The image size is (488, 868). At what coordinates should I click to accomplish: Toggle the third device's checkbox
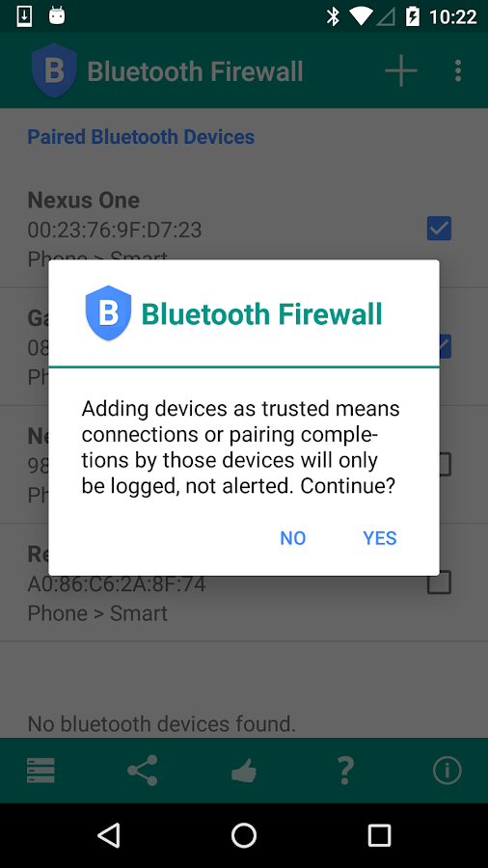coord(444,465)
